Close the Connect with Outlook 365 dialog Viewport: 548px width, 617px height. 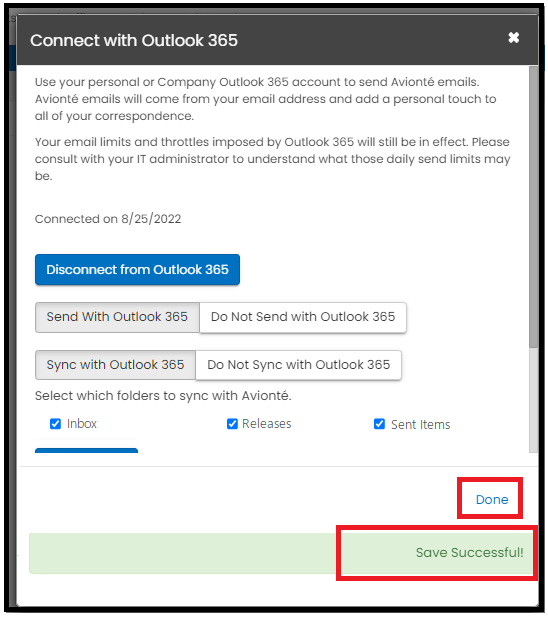click(513, 38)
